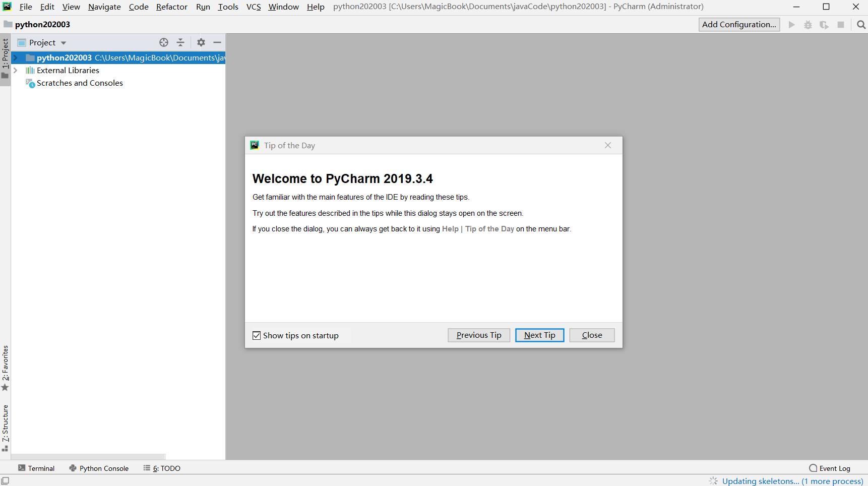Click the Project panel horizontal scrollbar
The width and height of the screenshot is (868, 486).
tap(88, 456)
